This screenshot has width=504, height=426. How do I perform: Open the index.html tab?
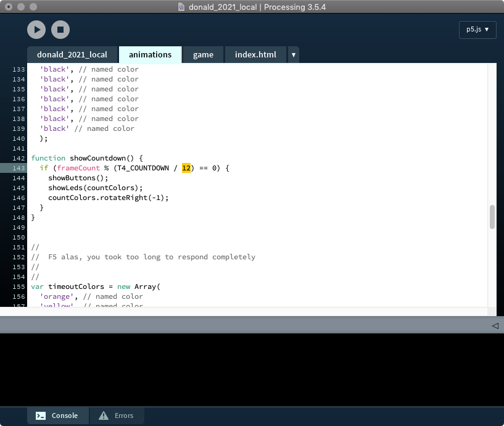point(255,55)
